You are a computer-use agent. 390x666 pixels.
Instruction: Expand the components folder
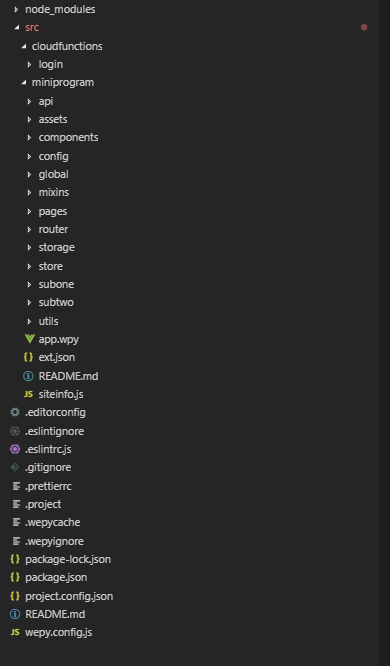pos(29,137)
